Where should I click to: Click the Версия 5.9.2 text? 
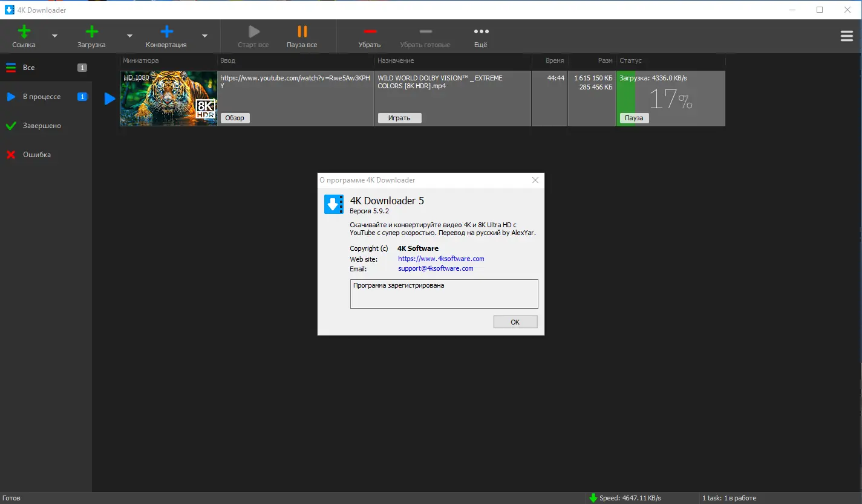coord(369,211)
